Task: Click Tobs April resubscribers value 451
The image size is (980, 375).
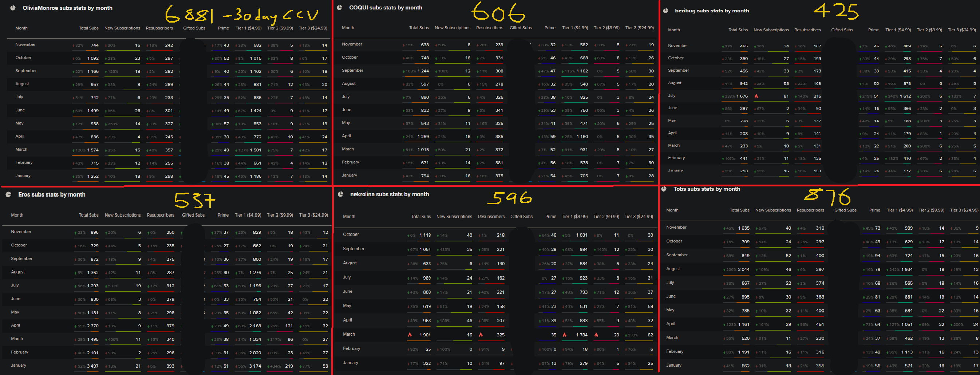Action: click(x=820, y=325)
